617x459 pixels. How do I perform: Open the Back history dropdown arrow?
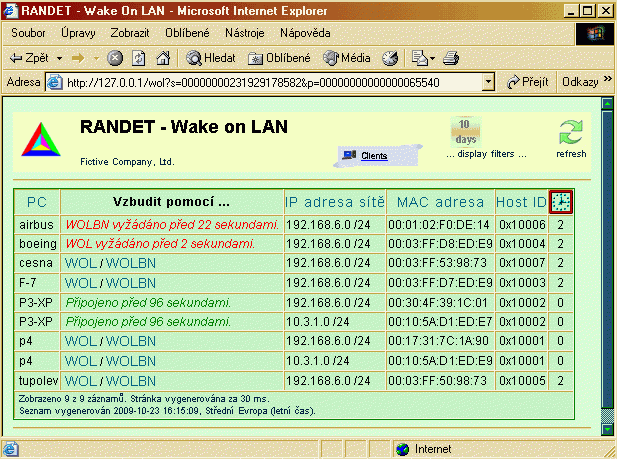59,59
